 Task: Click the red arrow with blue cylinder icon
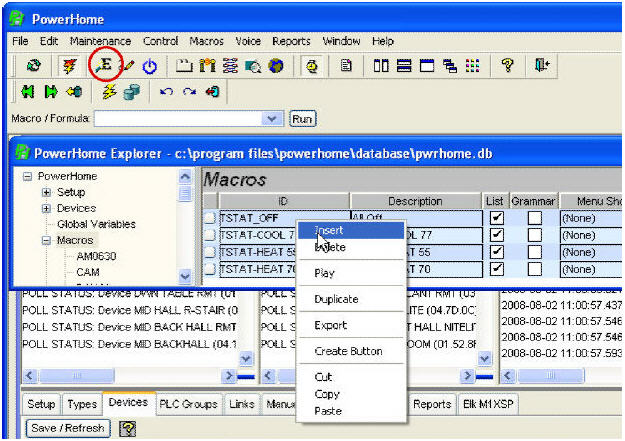212,92
